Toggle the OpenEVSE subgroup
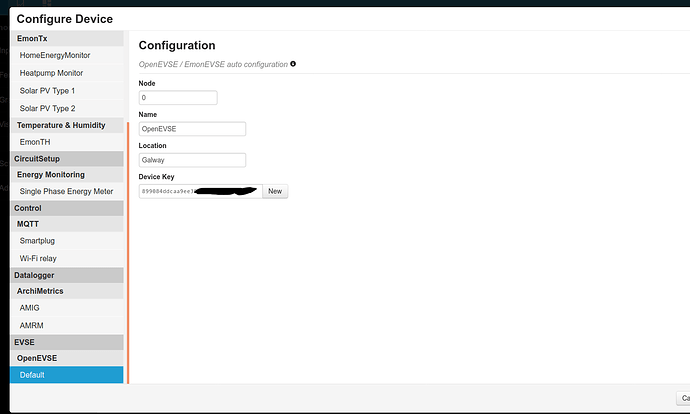This screenshot has height=414, width=690. 67,358
